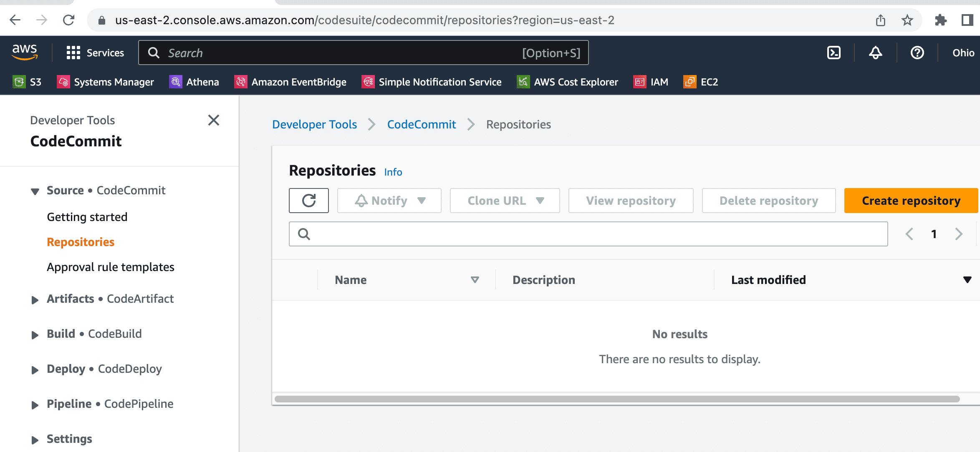Viewport: 980px width, 452px height.
Task: Open the help question mark icon
Action: click(x=917, y=53)
